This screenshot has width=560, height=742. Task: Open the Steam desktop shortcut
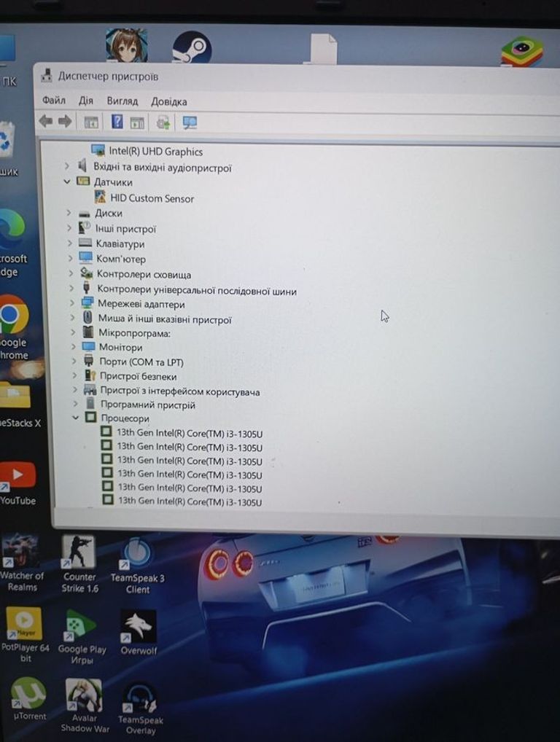pos(191,47)
